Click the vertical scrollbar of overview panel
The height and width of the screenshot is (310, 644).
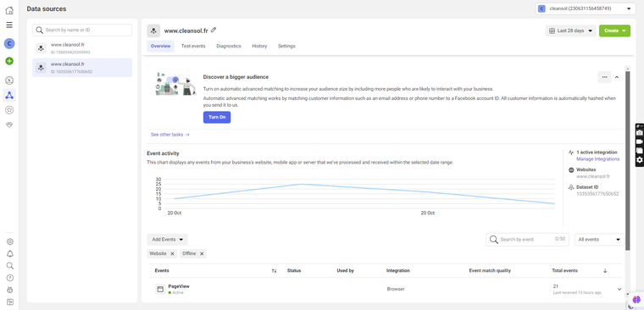(x=627, y=160)
